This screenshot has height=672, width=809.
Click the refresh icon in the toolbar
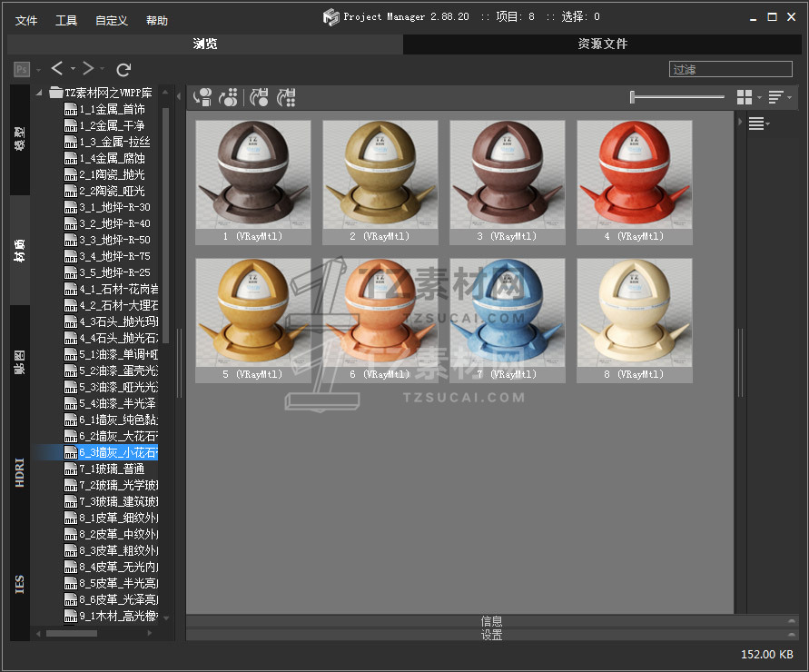124,69
